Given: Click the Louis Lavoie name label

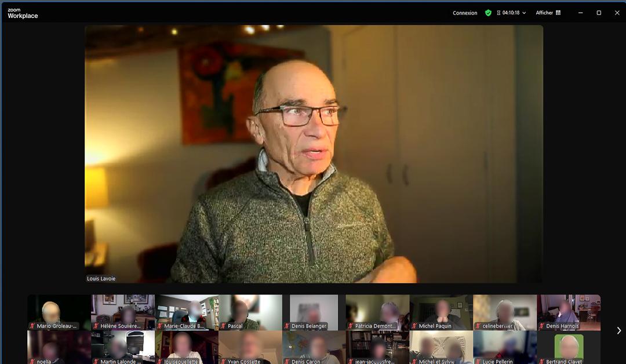Looking at the screenshot, I should tap(101, 279).
